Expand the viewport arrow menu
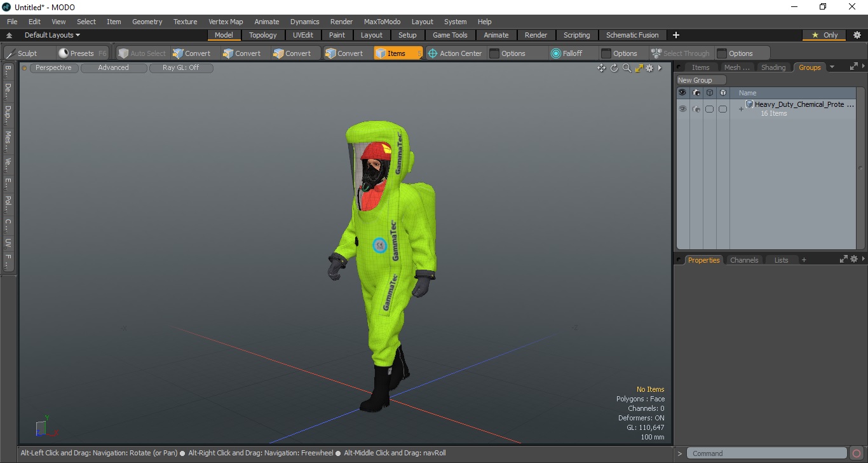This screenshot has height=463, width=868. click(660, 68)
